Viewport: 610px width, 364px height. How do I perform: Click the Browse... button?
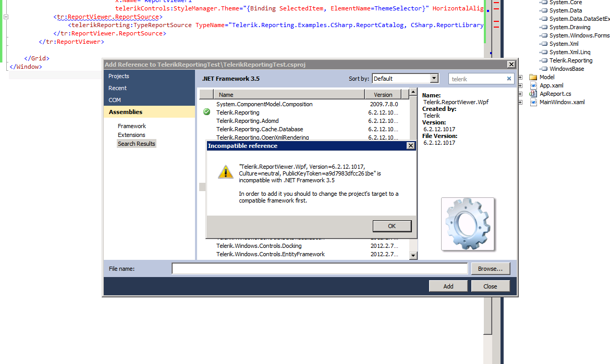490,268
